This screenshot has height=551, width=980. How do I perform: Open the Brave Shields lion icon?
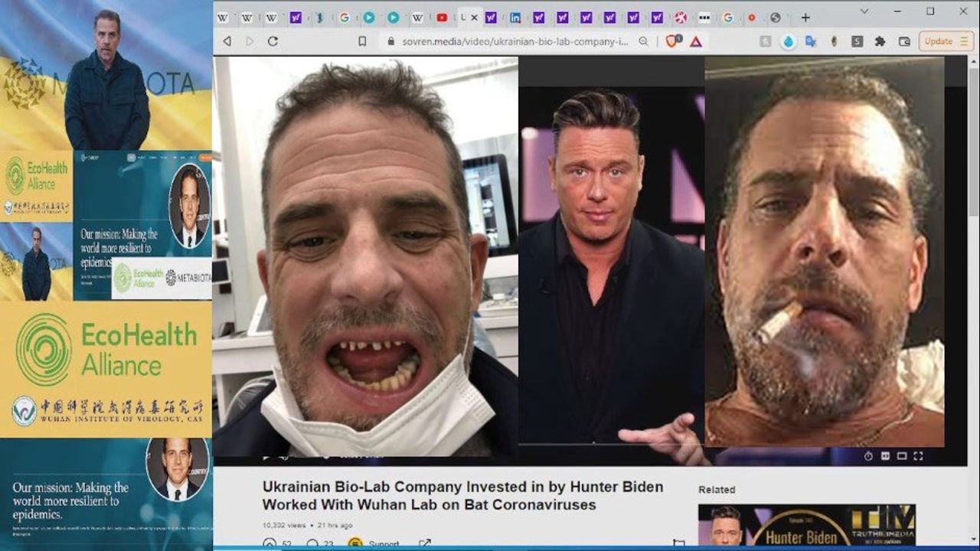click(x=673, y=41)
